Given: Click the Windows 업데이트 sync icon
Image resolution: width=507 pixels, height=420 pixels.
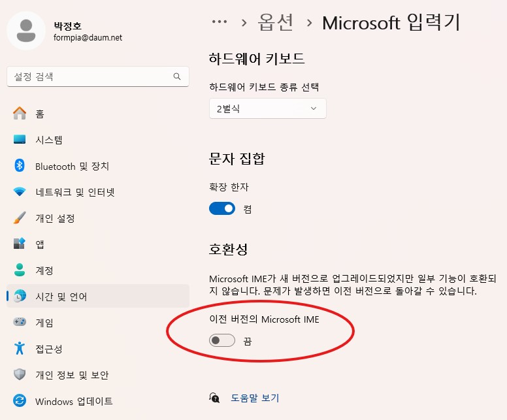Looking at the screenshot, I should point(20,401).
